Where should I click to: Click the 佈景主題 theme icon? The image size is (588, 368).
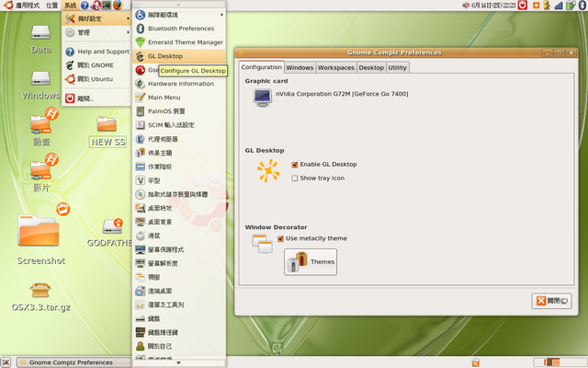(x=141, y=153)
